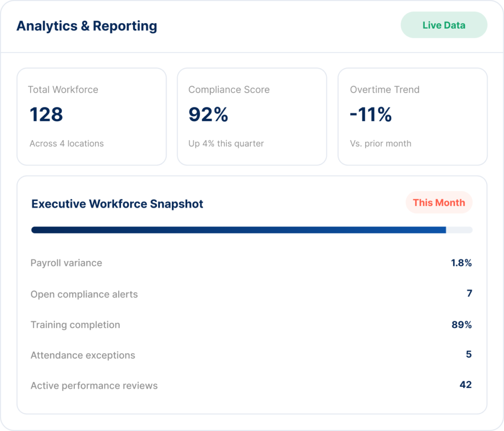The width and height of the screenshot is (504, 431).
Task: Click the 89% training completion value
Action: (x=462, y=325)
